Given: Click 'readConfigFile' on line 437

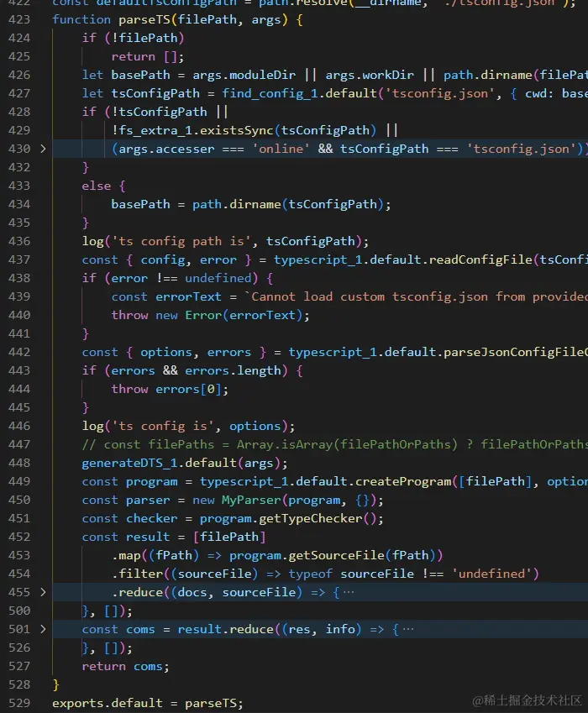Looking at the screenshot, I should pyautogui.click(x=480, y=260).
